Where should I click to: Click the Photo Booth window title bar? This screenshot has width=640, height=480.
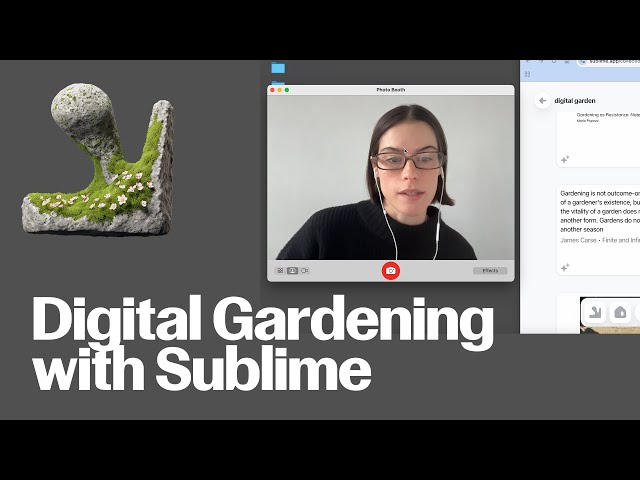[391, 90]
